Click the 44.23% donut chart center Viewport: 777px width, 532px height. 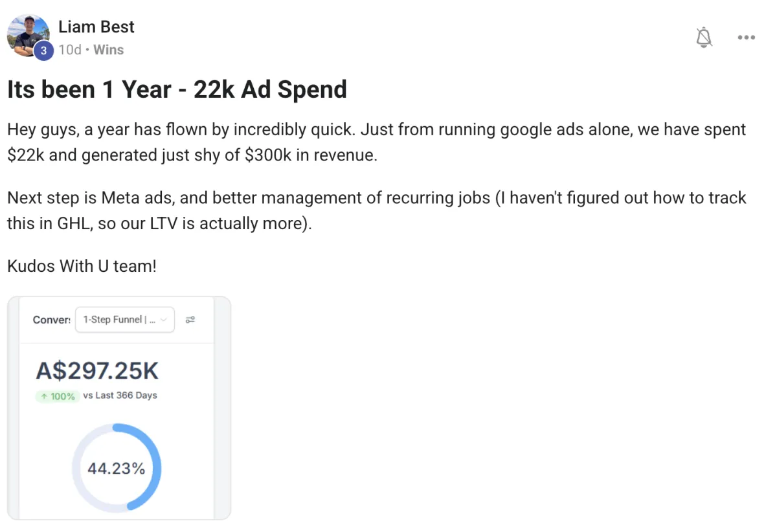pyautogui.click(x=117, y=469)
